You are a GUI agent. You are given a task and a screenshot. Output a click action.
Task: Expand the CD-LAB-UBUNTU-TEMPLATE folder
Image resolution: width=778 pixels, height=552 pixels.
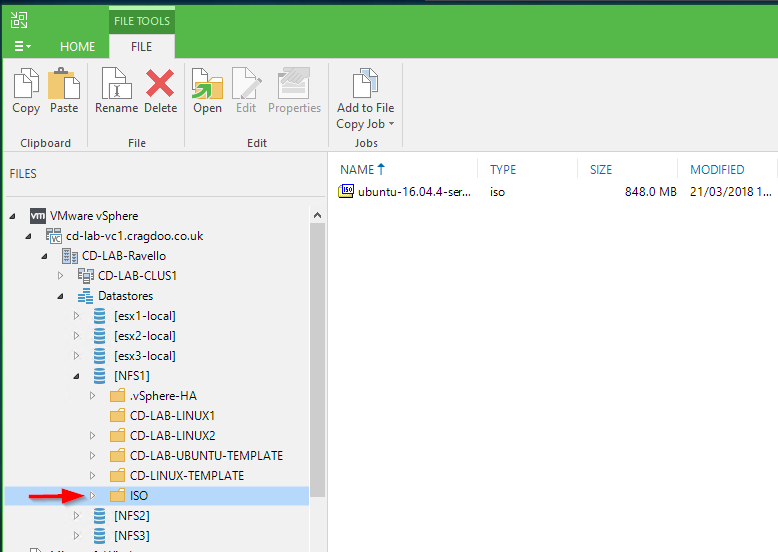(92, 455)
